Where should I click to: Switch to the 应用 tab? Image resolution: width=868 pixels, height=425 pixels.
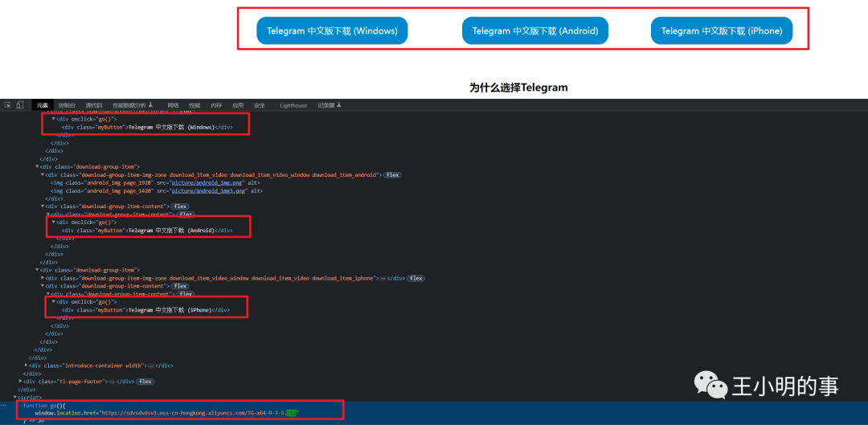point(237,105)
